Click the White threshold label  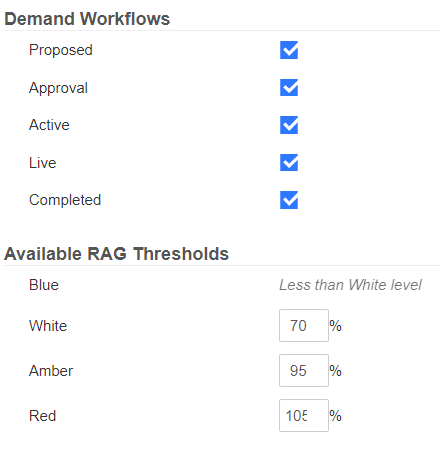pos(48,326)
